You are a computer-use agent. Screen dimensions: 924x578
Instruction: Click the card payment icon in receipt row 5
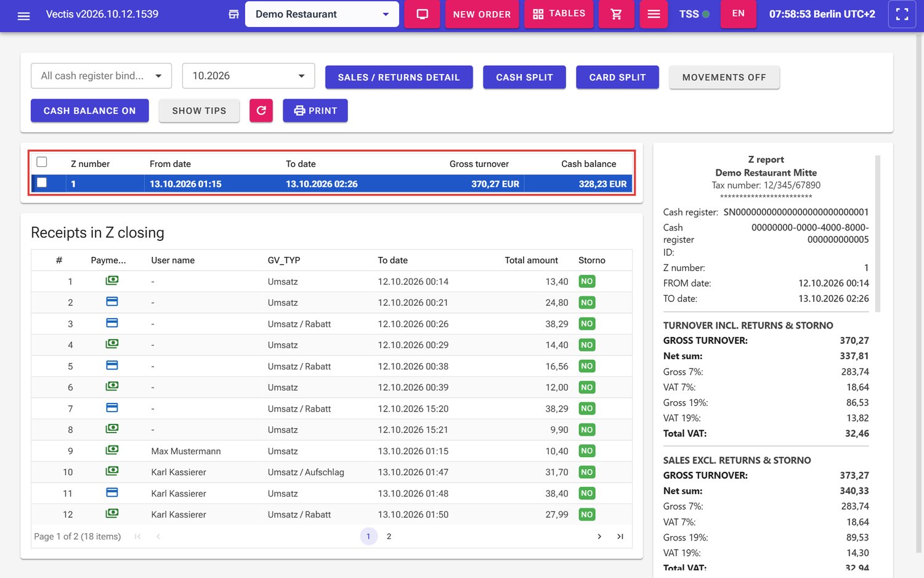[x=111, y=365]
